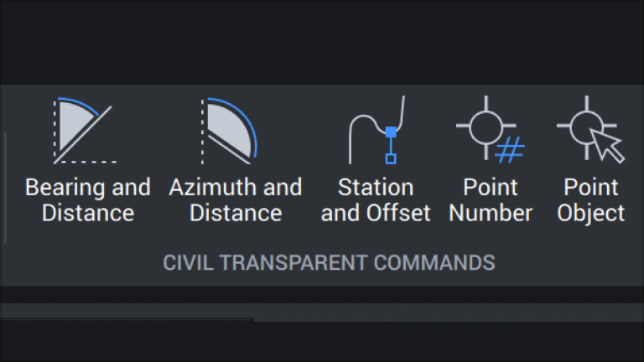Activate the Bearing and Distance transparent command icon
The height and width of the screenshot is (362, 644).
(x=85, y=131)
